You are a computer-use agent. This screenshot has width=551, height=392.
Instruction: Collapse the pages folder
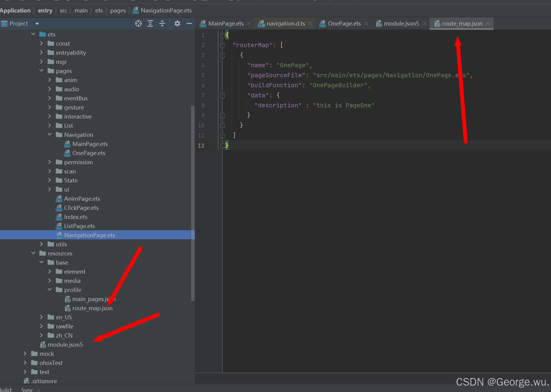(x=42, y=71)
